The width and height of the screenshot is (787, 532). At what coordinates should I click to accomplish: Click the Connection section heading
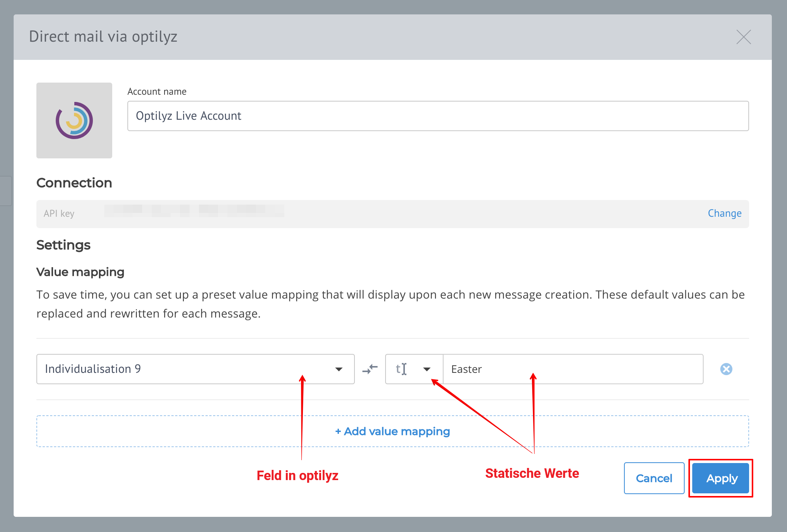coord(74,183)
